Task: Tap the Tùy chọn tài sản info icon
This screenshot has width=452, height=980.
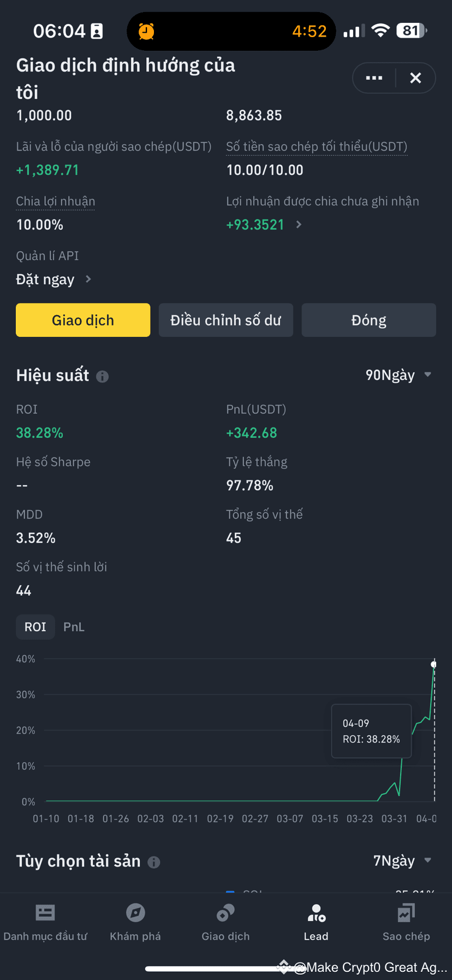Action: 154,862
